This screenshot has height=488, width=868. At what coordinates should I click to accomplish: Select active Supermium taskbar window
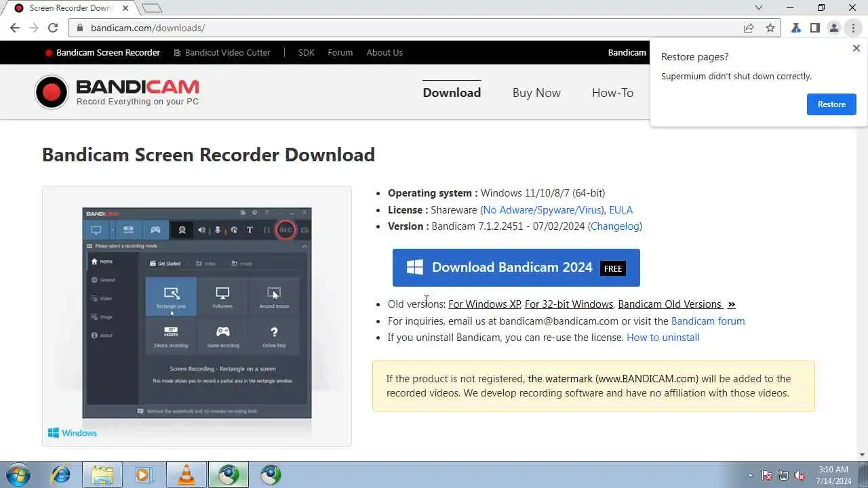click(228, 474)
